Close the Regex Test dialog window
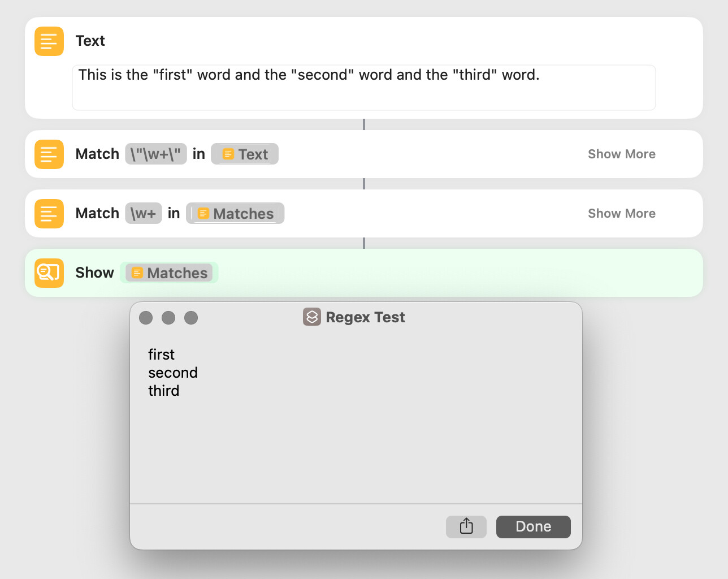The width and height of the screenshot is (728, 579). pos(146,318)
